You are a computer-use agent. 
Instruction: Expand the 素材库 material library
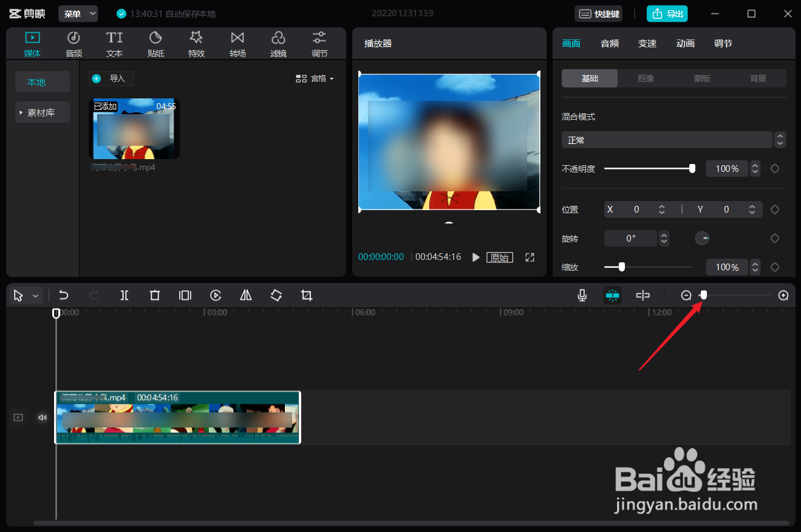point(43,112)
